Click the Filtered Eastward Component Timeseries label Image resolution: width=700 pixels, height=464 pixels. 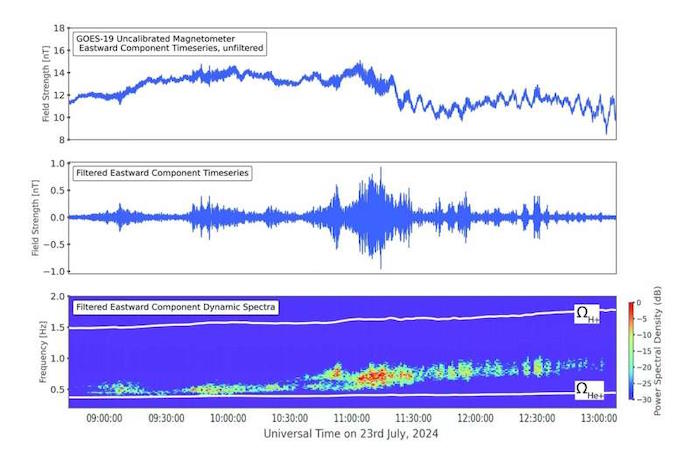click(x=162, y=173)
